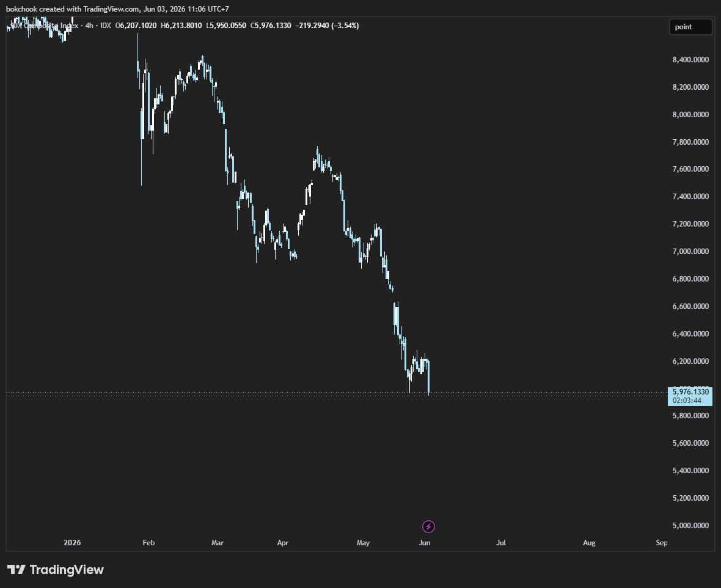Click the 2026 year label on time axis
This screenshot has width=721, height=588.
(x=72, y=543)
